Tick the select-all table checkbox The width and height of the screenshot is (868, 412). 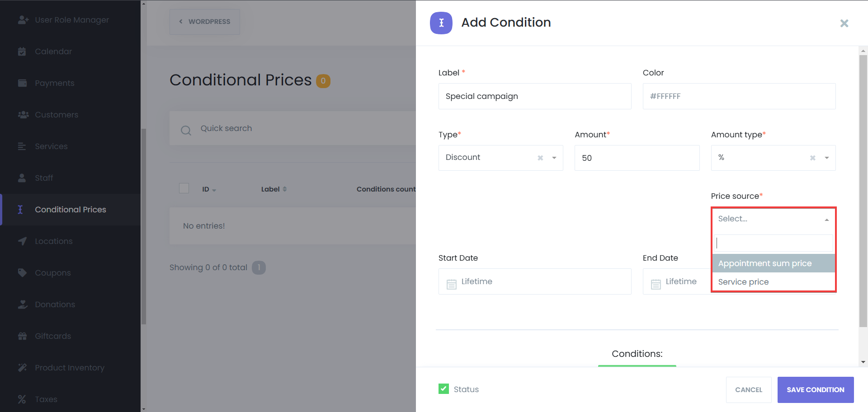point(184,188)
